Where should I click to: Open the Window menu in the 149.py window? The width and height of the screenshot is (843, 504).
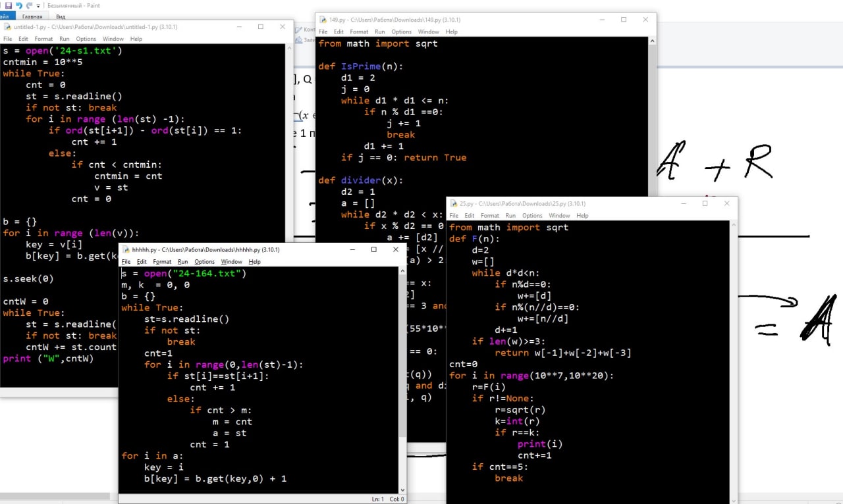click(x=428, y=32)
